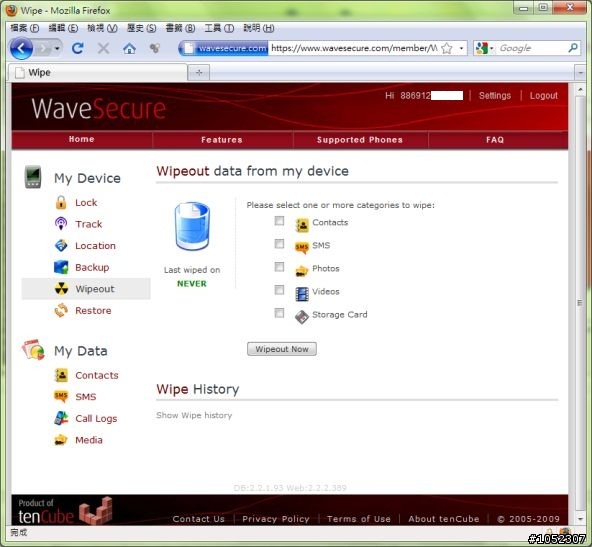The width and height of the screenshot is (592, 547).
Task: Click the My Device phone icon
Action: tap(33, 177)
